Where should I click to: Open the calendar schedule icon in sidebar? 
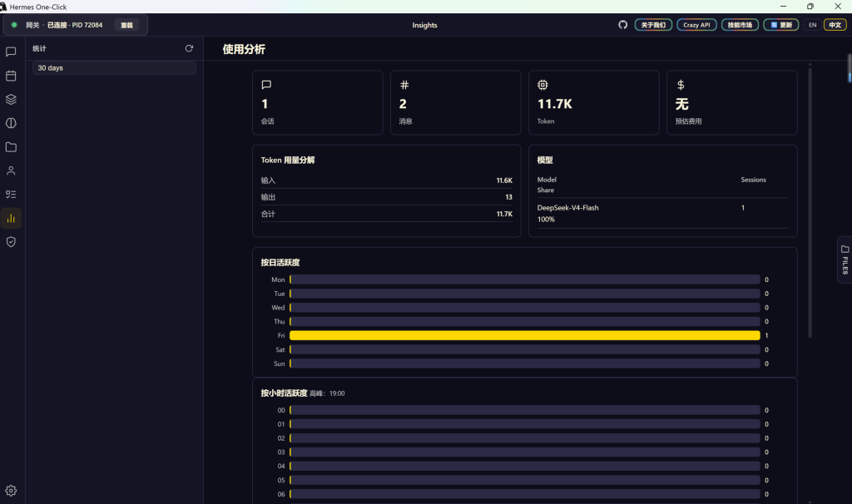click(11, 76)
